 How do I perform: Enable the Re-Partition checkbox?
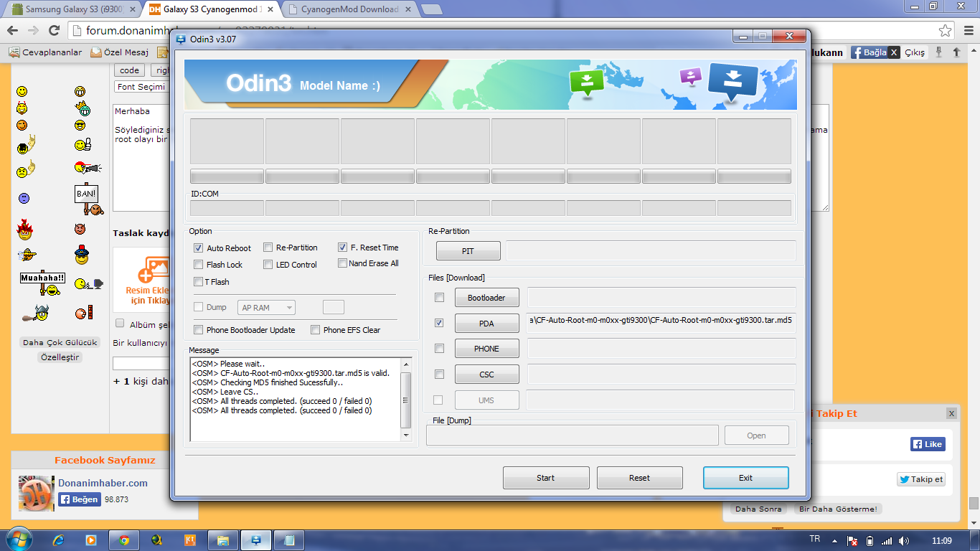click(x=268, y=248)
